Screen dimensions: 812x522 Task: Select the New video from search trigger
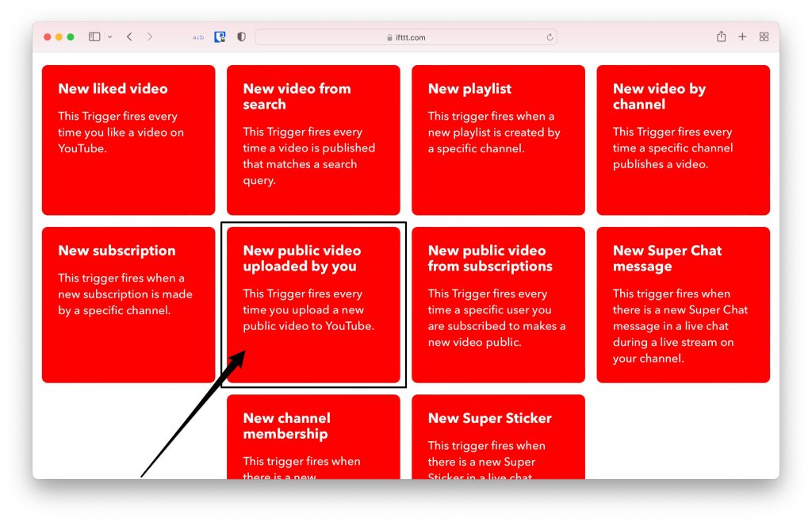(x=313, y=140)
